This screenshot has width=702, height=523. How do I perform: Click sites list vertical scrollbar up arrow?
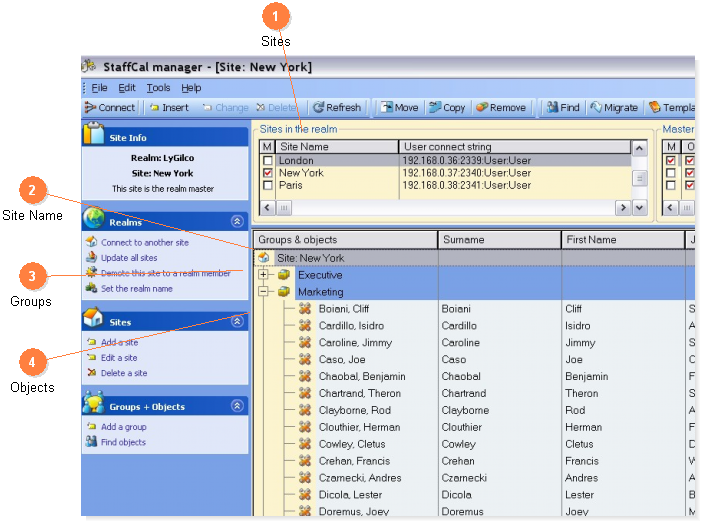point(639,148)
